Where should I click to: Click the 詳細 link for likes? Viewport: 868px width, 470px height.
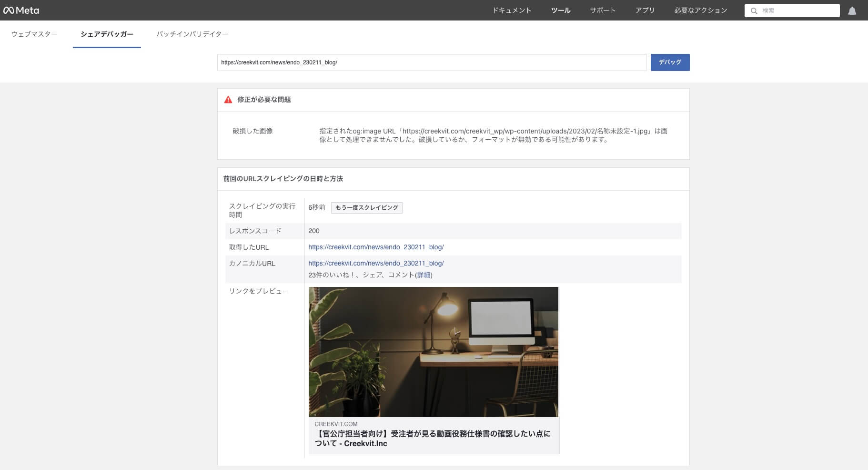pos(424,275)
